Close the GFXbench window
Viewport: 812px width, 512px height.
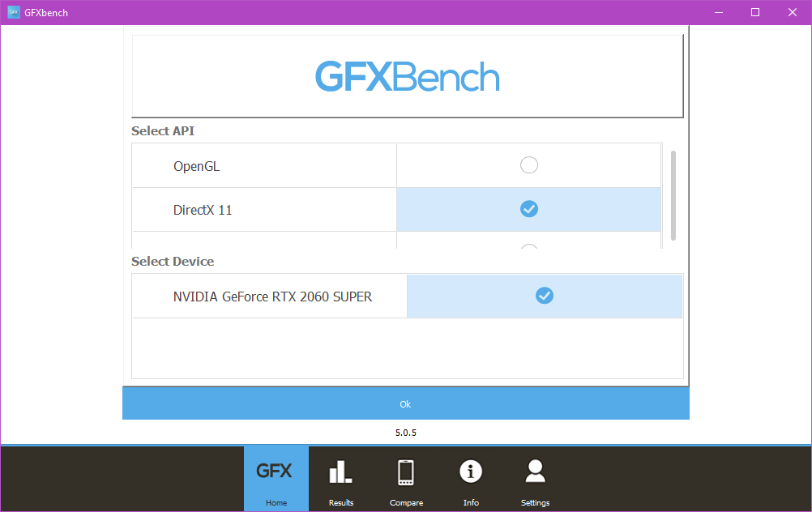tap(793, 12)
